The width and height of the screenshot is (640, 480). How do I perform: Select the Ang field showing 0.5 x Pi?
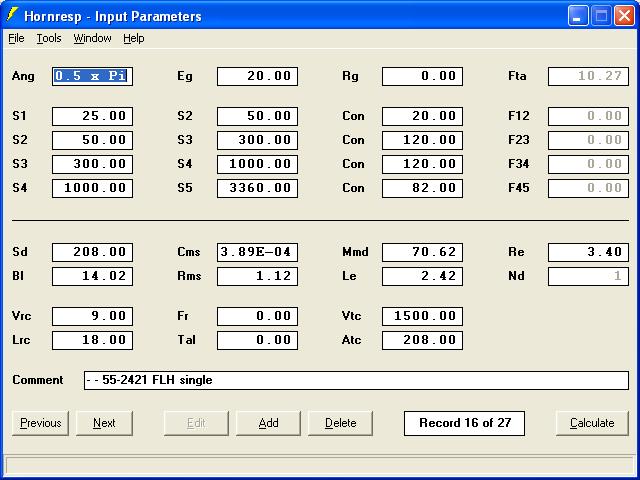[x=92, y=76]
